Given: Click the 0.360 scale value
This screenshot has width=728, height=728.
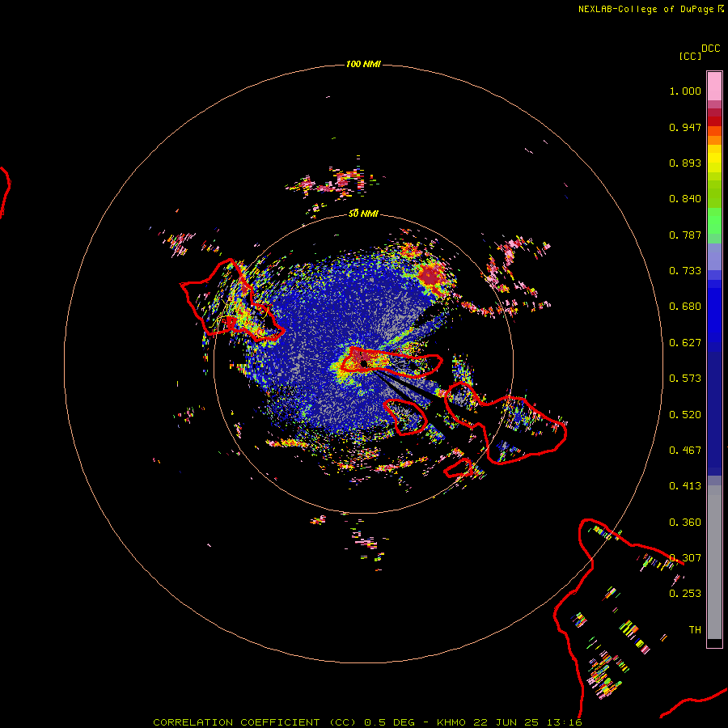Looking at the screenshot, I should (685, 523).
